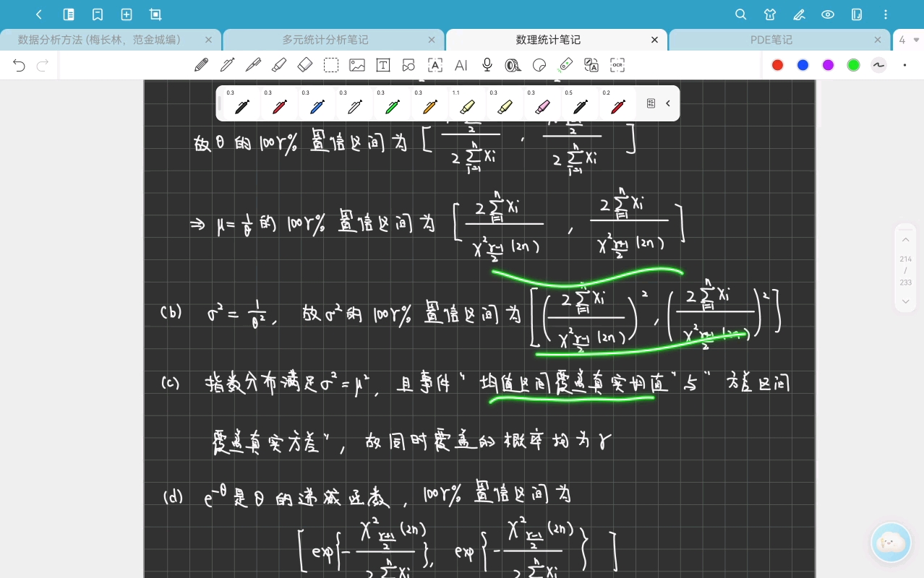
Task: Select the ballpoint pen tool
Action: 253,65
